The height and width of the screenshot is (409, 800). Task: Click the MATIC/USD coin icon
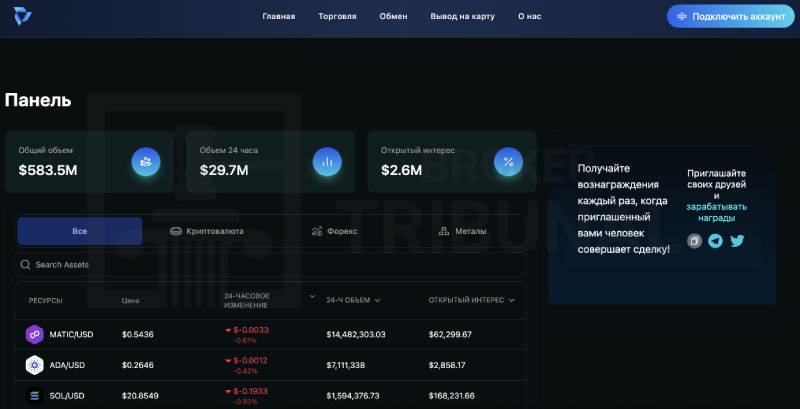[34, 334]
